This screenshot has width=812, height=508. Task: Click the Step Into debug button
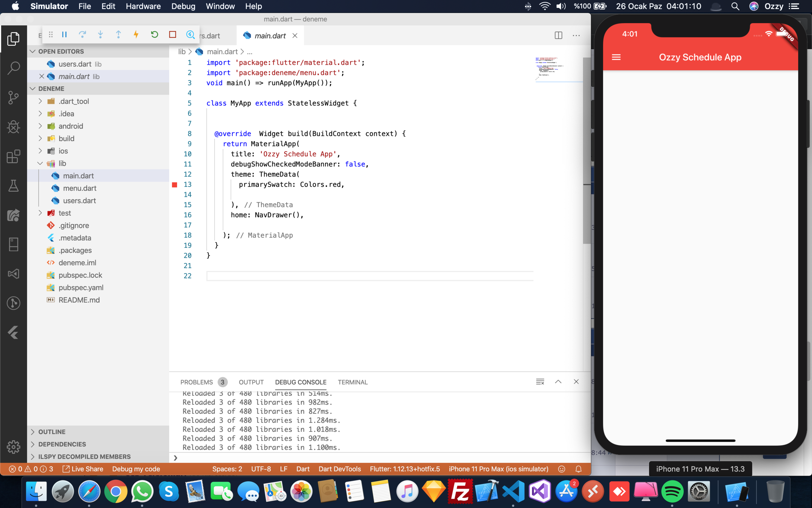pyautogui.click(x=100, y=34)
